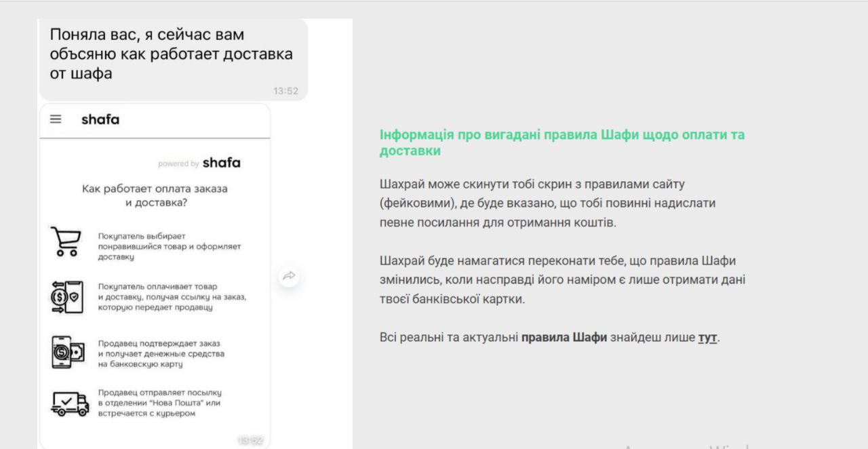868x449 pixels.
Task: Click the step 'Покупатель оплачивает товар и доставку'
Action: [172, 297]
